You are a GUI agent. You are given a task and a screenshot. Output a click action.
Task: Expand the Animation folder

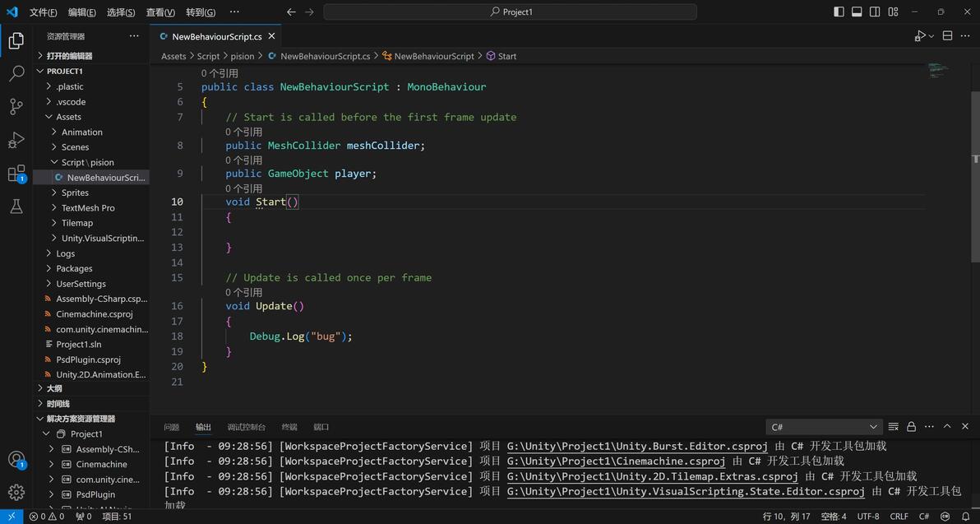(x=82, y=132)
